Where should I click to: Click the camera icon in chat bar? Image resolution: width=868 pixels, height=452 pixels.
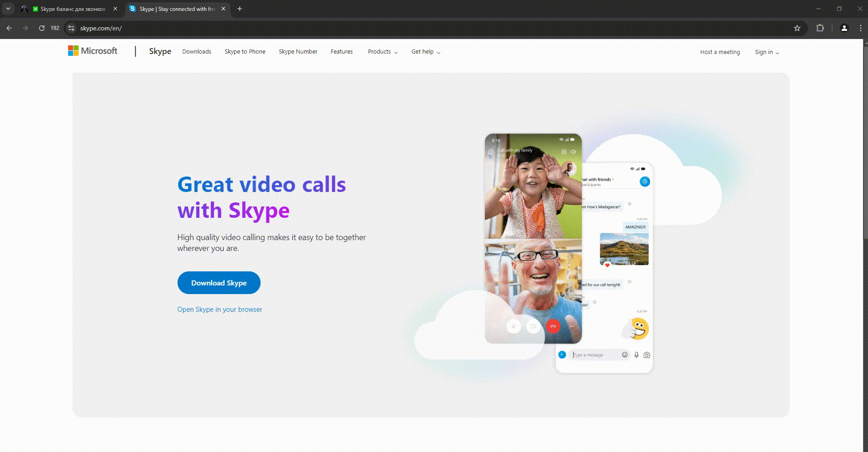647,355
